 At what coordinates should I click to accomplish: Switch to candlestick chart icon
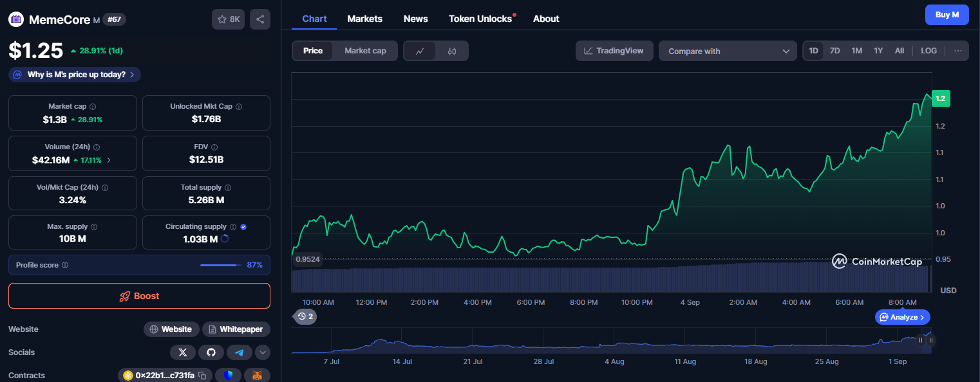(x=452, y=51)
